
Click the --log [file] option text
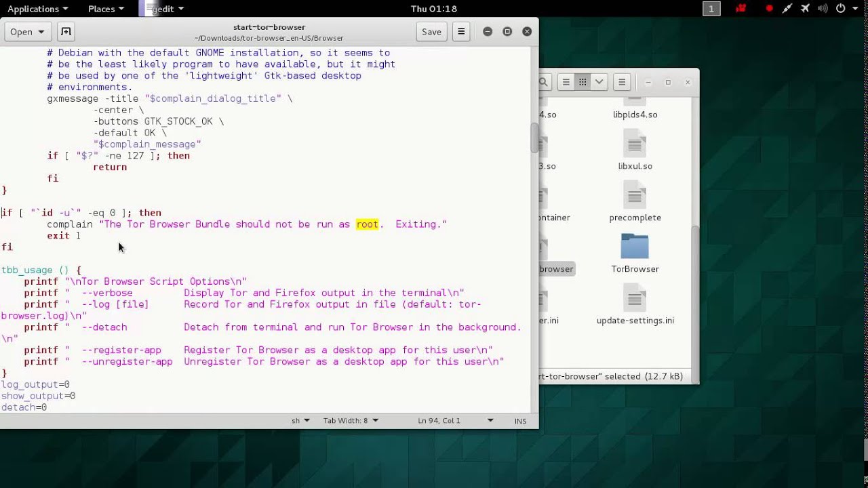click(115, 305)
